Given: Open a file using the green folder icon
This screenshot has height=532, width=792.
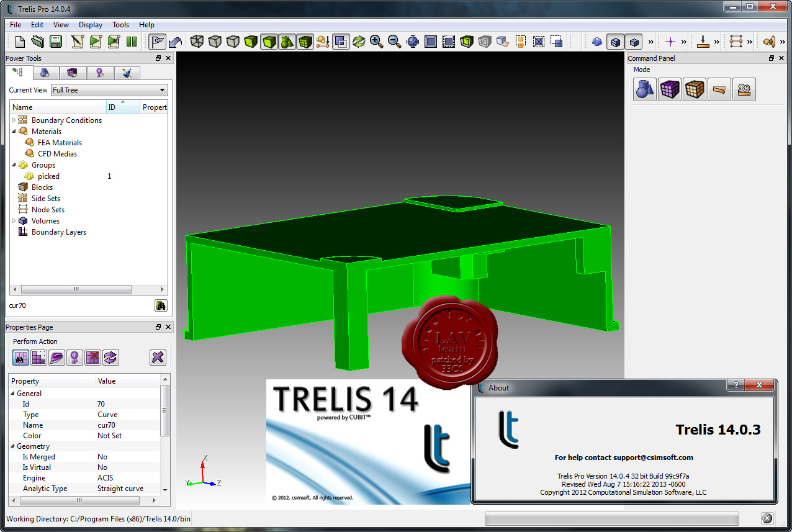Looking at the screenshot, I should tap(38, 42).
